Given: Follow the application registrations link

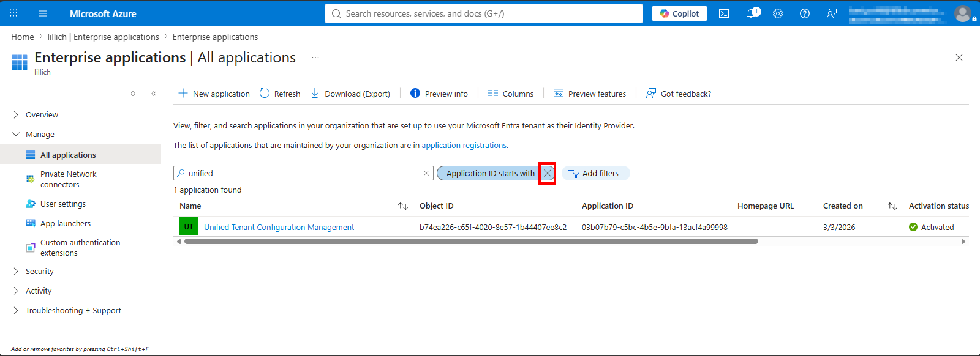Looking at the screenshot, I should [x=464, y=145].
